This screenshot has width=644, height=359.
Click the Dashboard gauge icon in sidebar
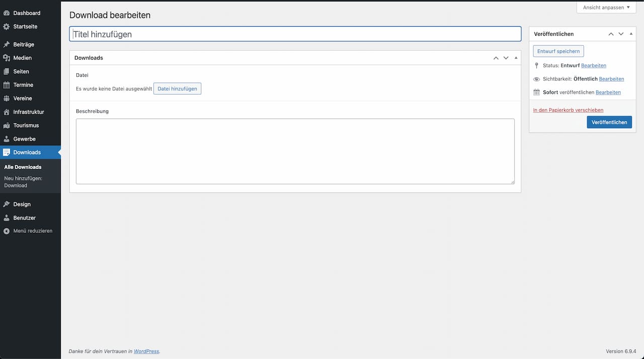[7, 13]
